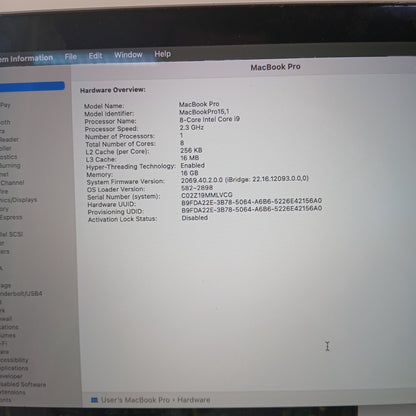
Task: Click the Serial Number value C02Z19MMLVCG
Action: pos(207,195)
